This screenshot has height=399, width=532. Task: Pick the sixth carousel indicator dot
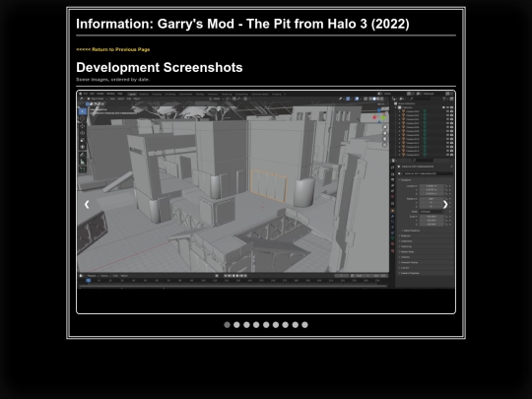[x=276, y=325]
